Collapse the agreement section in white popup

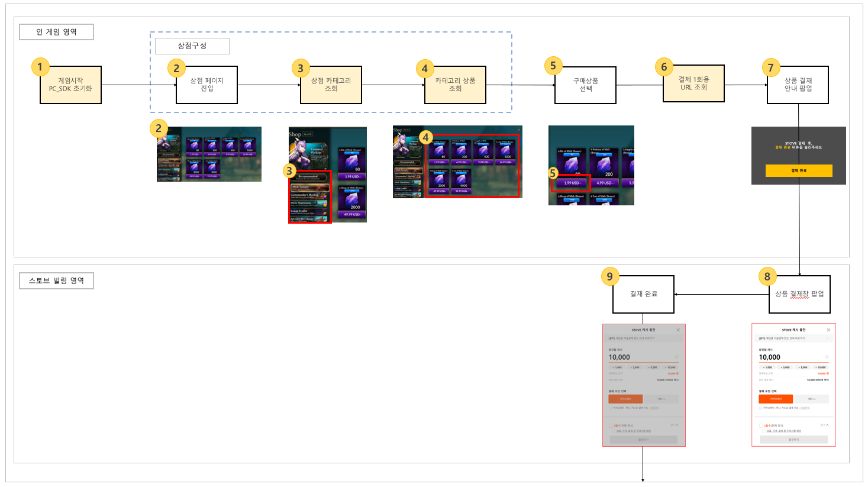click(824, 425)
